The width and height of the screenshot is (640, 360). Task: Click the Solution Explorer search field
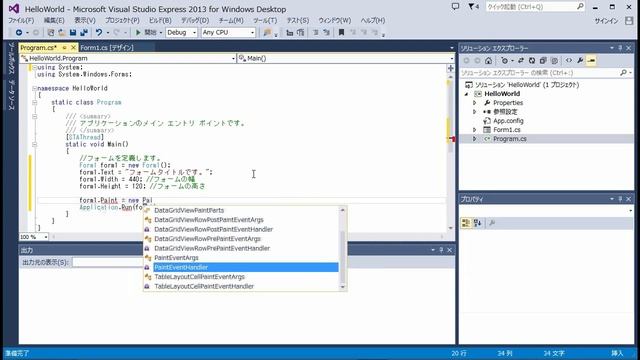pos(547,73)
